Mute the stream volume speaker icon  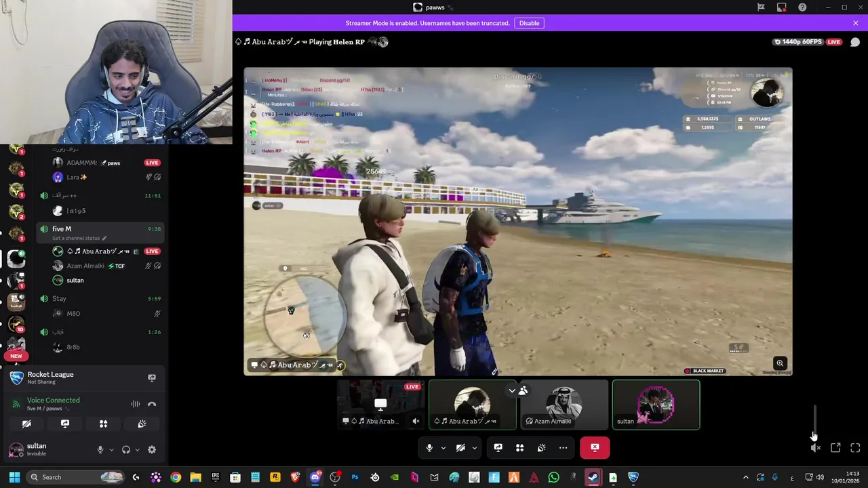pyautogui.click(x=816, y=448)
